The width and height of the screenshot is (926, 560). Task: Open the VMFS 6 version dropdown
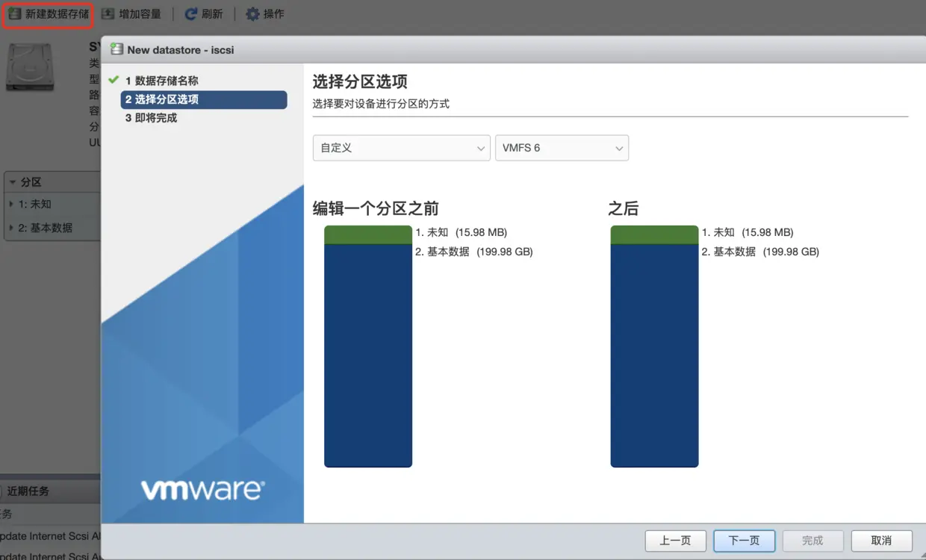561,147
